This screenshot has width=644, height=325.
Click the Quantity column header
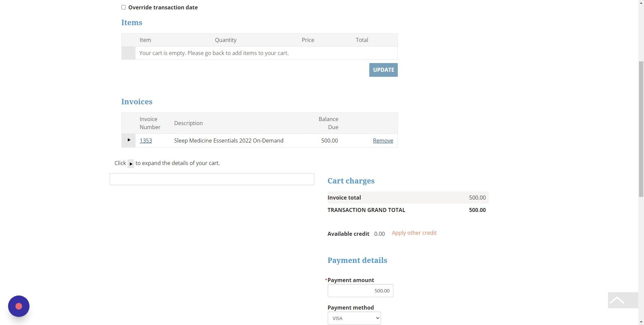click(x=225, y=40)
